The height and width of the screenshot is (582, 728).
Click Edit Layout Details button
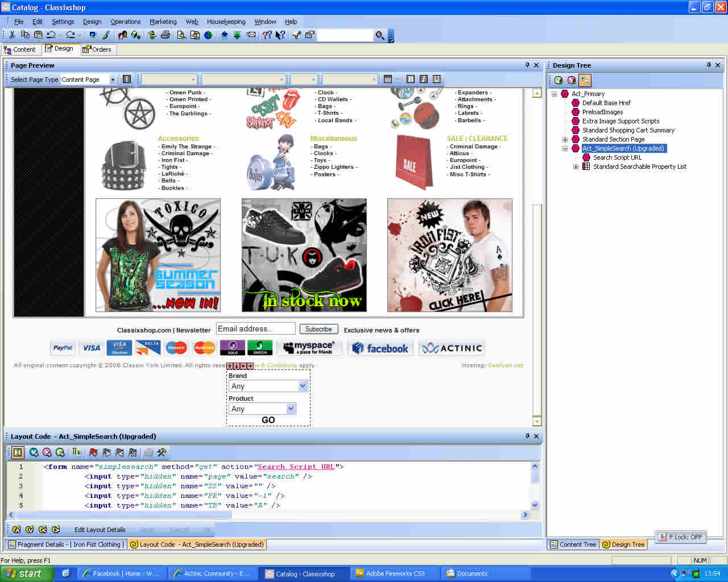tap(100, 530)
